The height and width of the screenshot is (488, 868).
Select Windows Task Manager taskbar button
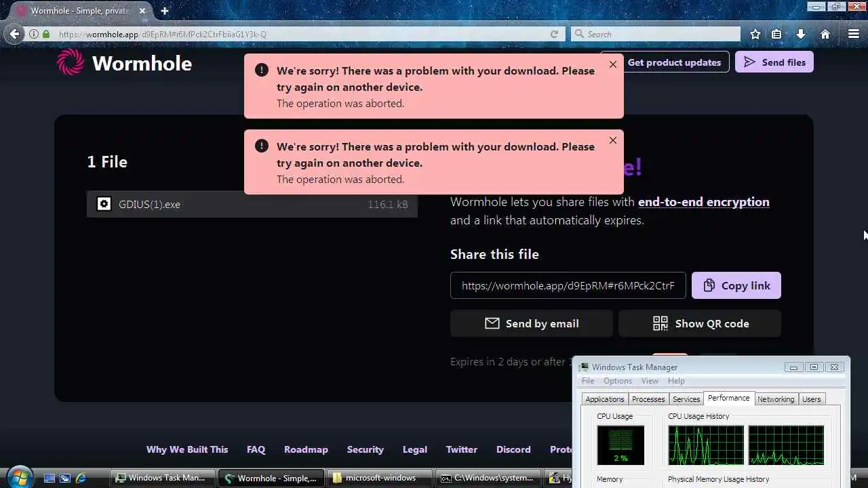(x=163, y=478)
